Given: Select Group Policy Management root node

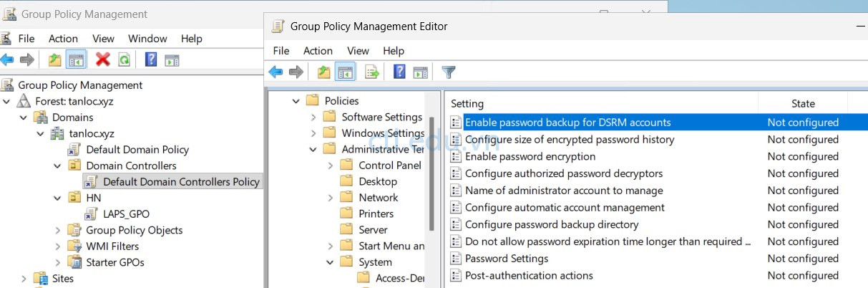Looking at the screenshot, I should tap(79, 85).
